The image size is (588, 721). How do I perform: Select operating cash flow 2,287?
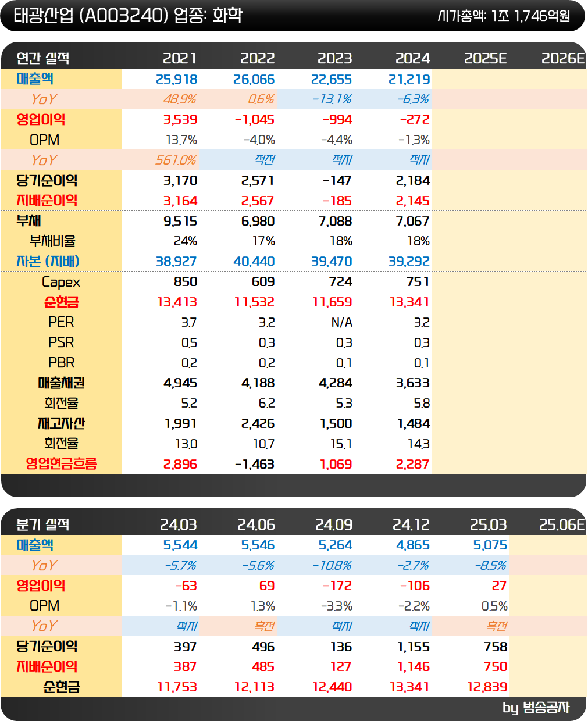pos(413,465)
